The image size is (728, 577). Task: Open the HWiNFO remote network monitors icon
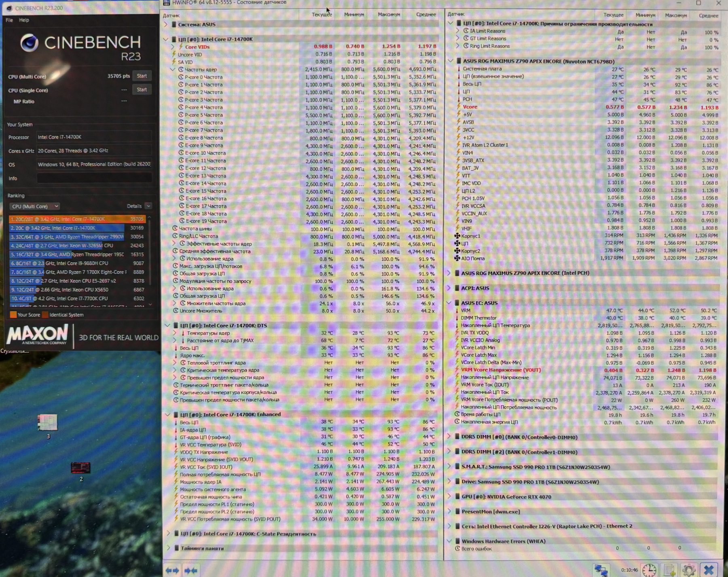point(601,570)
